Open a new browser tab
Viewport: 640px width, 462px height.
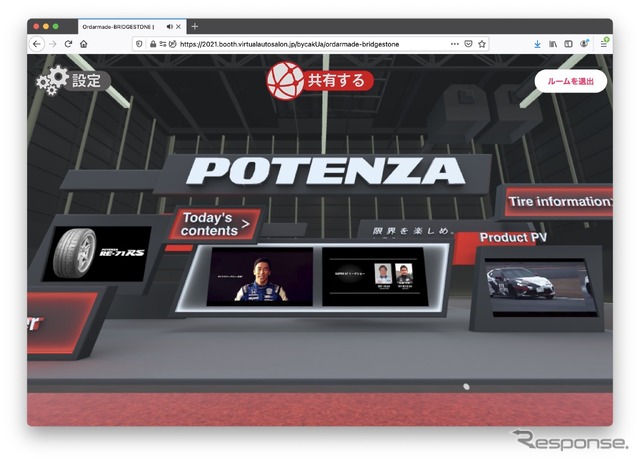pyautogui.click(x=195, y=27)
